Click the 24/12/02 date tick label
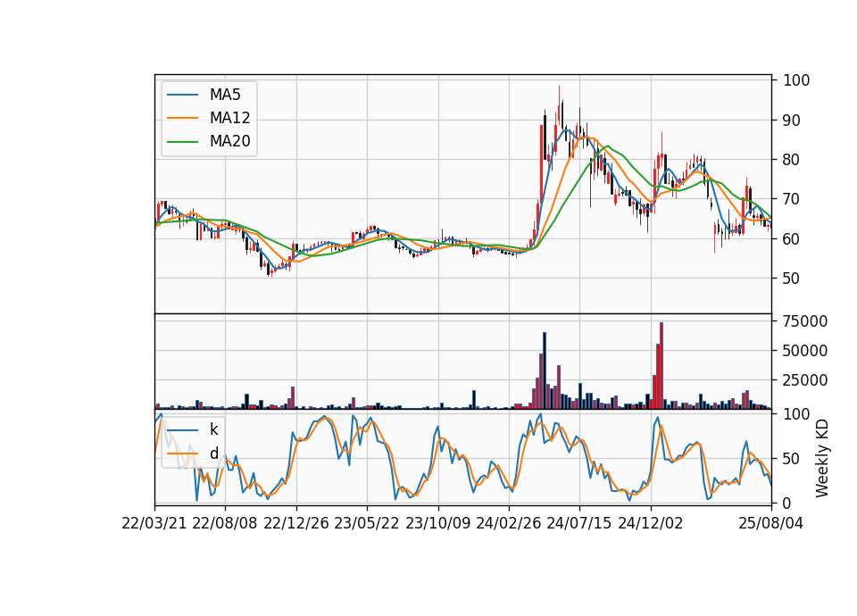This screenshot has height=616, width=857. (651, 523)
